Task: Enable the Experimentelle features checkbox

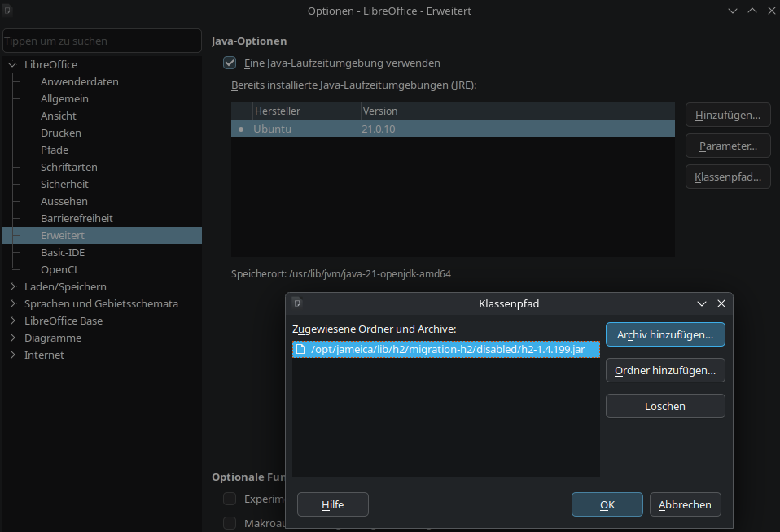Action: click(230, 499)
